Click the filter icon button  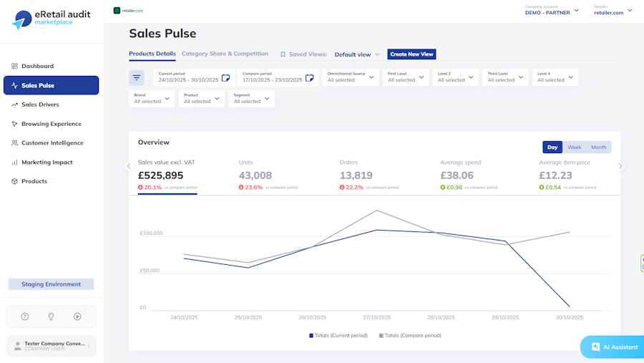click(x=137, y=77)
